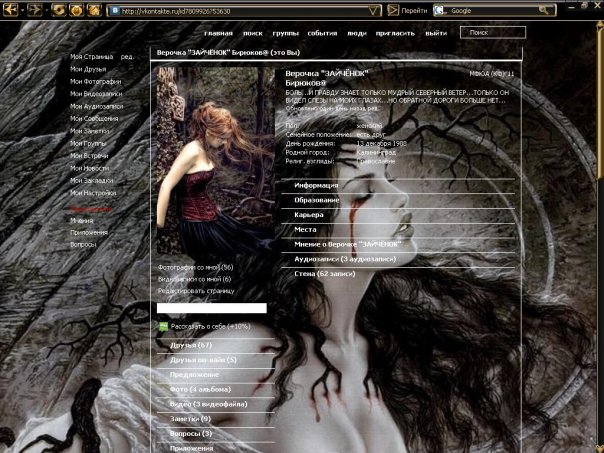The height and width of the screenshot is (453, 604).
Task: Open Мои Встречи in sidebar
Action: [89, 156]
